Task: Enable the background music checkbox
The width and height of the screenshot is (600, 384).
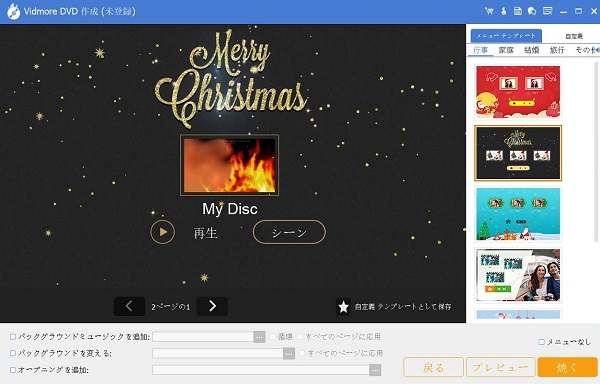Action: 13,337
